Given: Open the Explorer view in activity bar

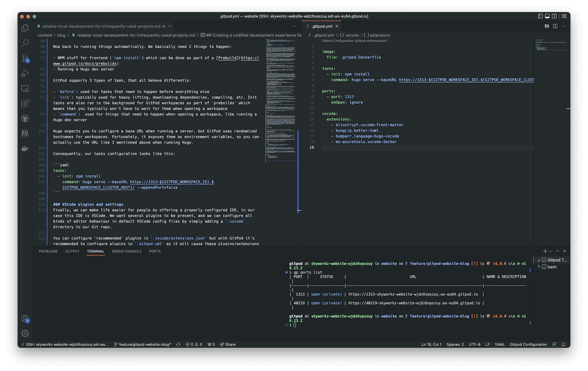Looking at the screenshot, I should (x=25, y=28).
